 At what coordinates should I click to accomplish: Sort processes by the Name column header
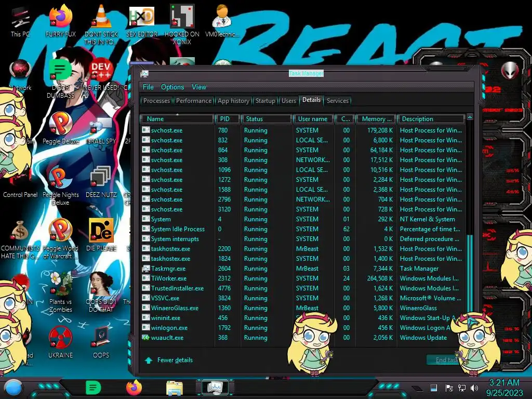pos(177,119)
